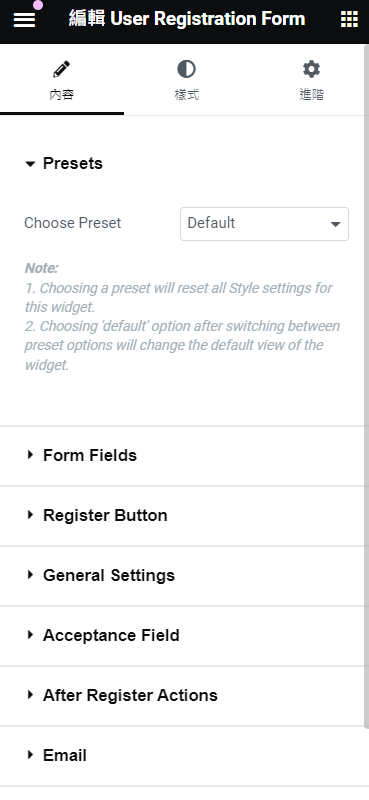Image resolution: width=369 pixels, height=800 pixels.
Task: Click the pink notification dot
Action: tap(38, 5)
